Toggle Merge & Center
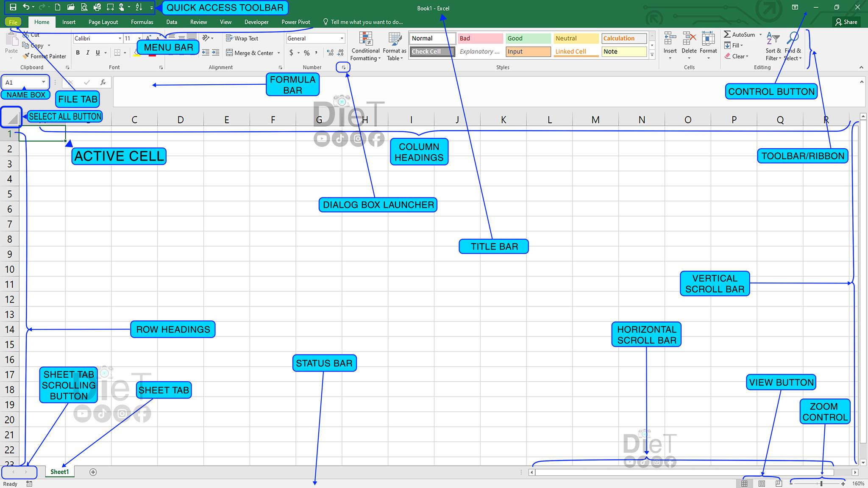 click(250, 53)
